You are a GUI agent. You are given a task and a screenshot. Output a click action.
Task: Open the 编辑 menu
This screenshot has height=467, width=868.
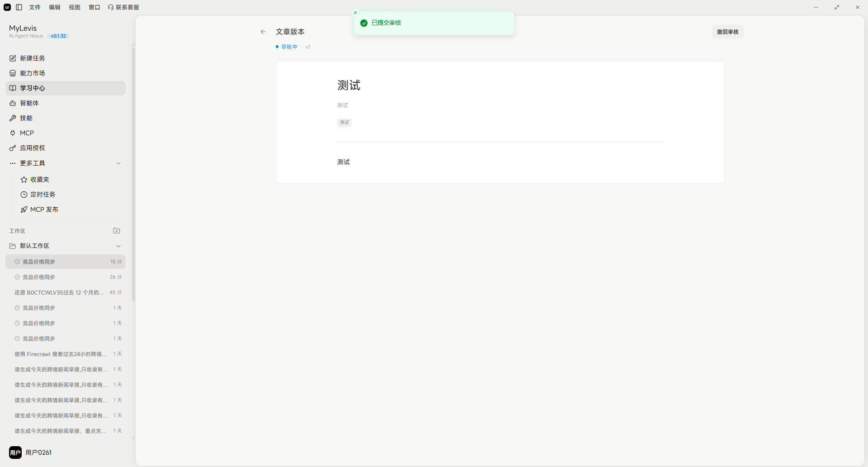coord(55,7)
